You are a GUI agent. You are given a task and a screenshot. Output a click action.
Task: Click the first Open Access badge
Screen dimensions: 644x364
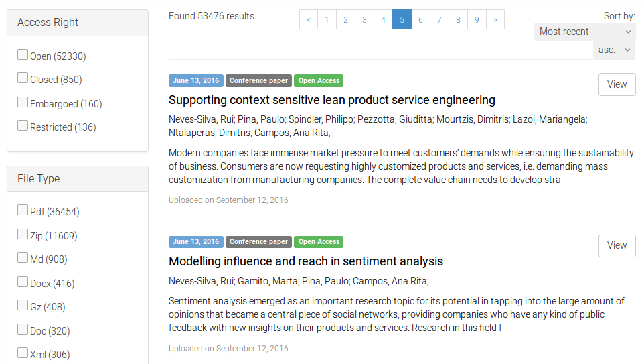(319, 80)
